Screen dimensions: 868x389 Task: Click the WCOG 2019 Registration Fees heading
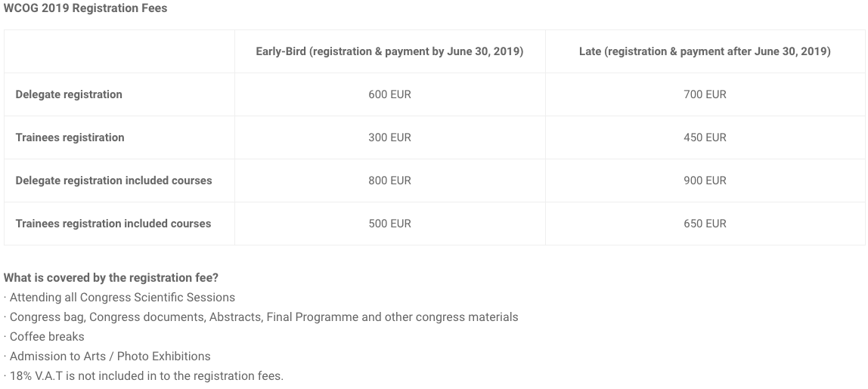[x=85, y=8]
